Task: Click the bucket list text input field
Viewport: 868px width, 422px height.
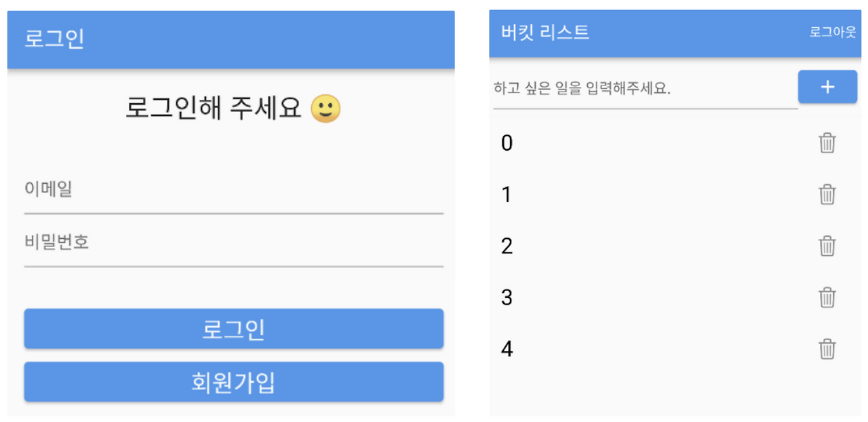Action: click(x=644, y=89)
